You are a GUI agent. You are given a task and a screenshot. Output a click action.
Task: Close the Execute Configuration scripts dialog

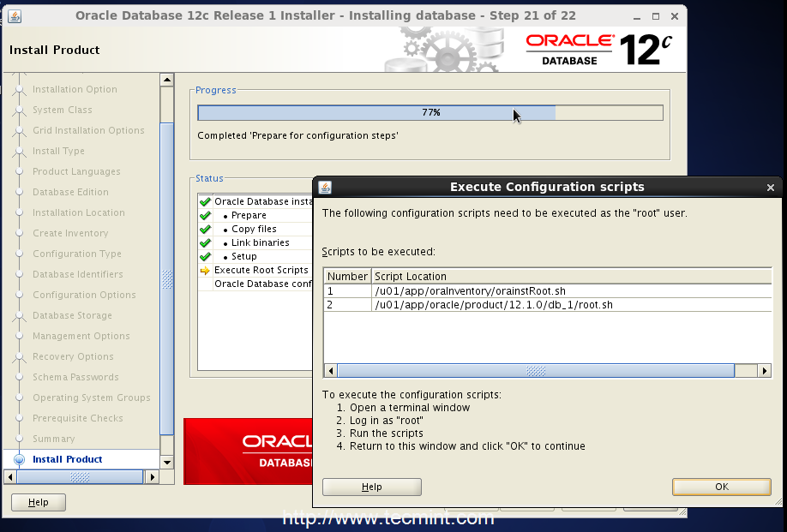[771, 188]
